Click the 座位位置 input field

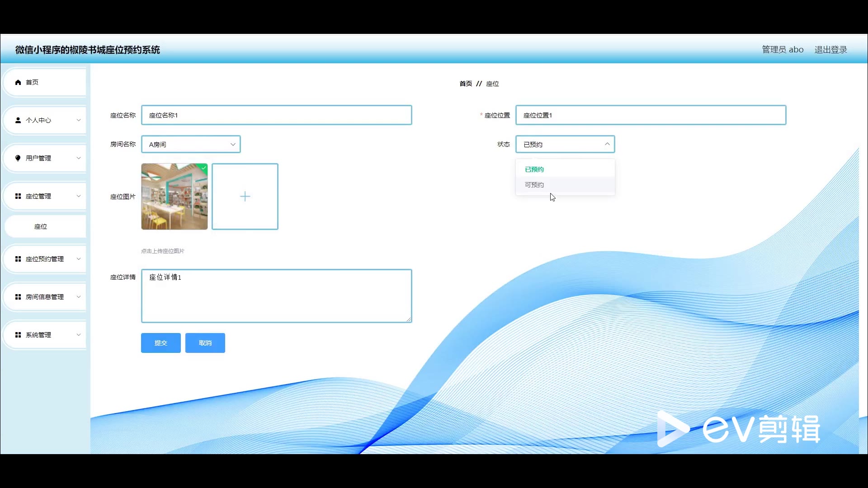(x=651, y=115)
